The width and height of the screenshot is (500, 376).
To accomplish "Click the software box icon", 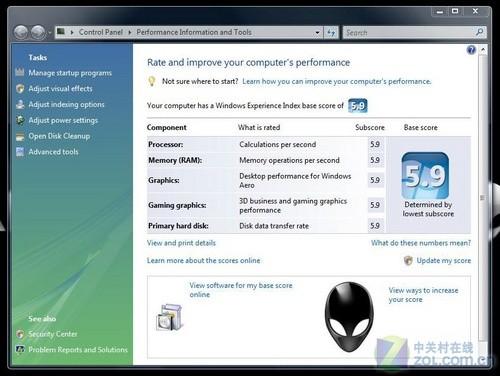I will (x=170, y=317).
